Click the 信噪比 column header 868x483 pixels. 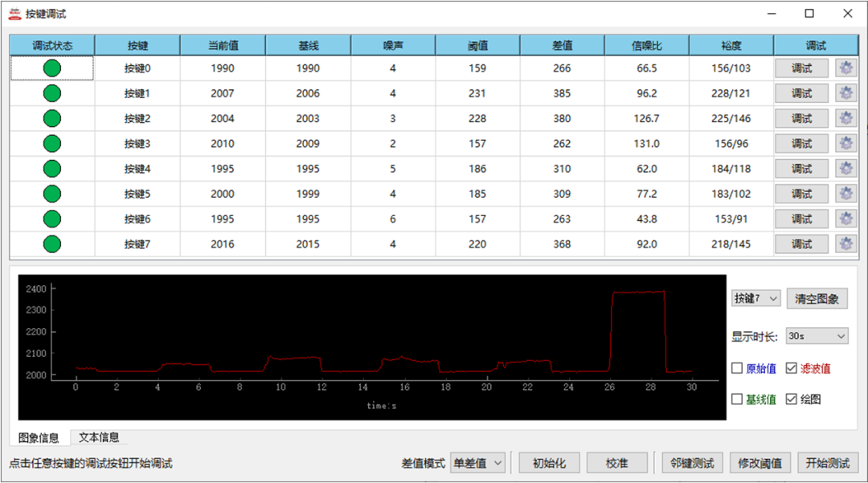646,45
